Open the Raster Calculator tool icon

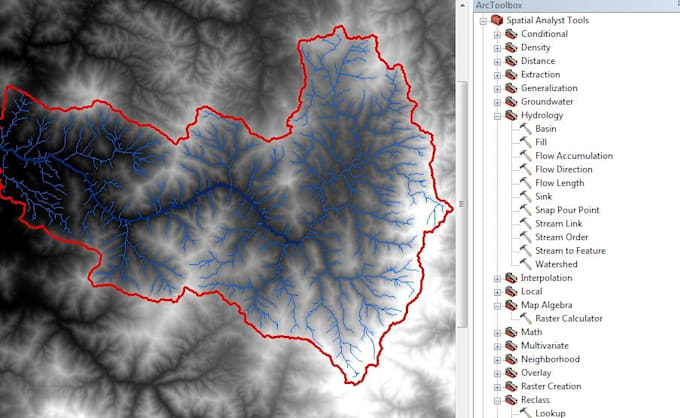(x=526, y=318)
